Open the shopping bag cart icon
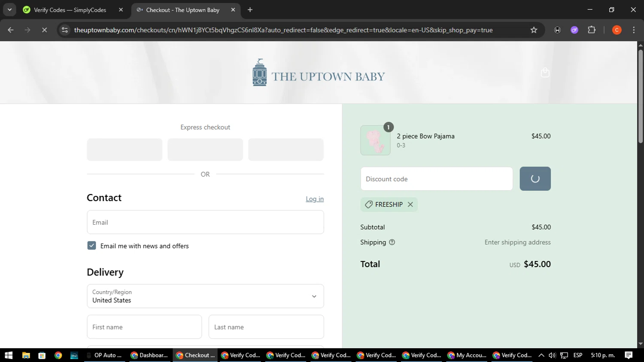644x362 pixels. click(x=545, y=73)
